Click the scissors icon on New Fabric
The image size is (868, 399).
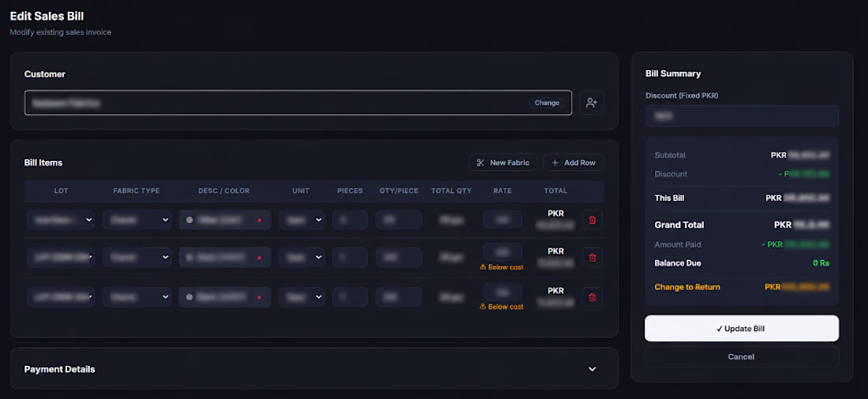click(x=481, y=162)
